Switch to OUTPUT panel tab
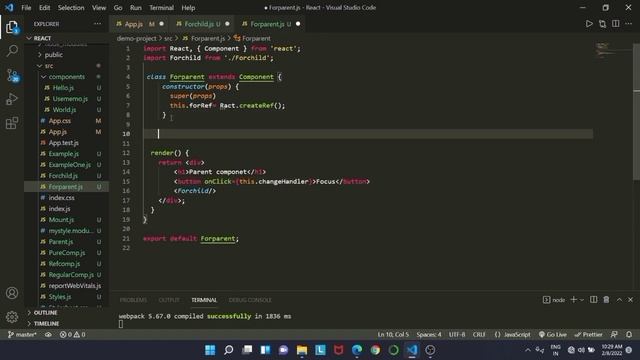The width and height of the screenshot is (640, 360). (x=169, y=300)
